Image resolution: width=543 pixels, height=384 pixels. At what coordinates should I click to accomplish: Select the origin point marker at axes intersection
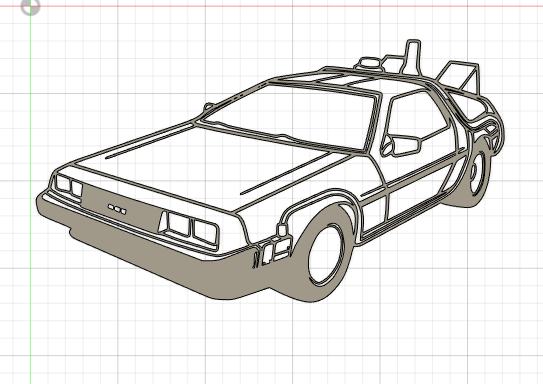(x=30, y=6)
